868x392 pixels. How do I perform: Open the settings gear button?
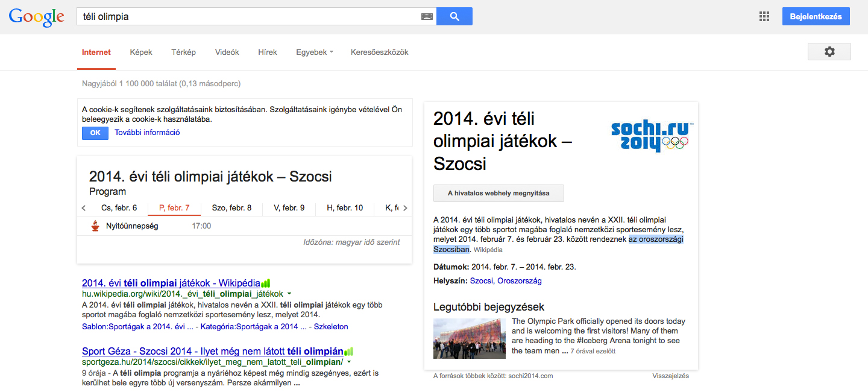(829, 52)
